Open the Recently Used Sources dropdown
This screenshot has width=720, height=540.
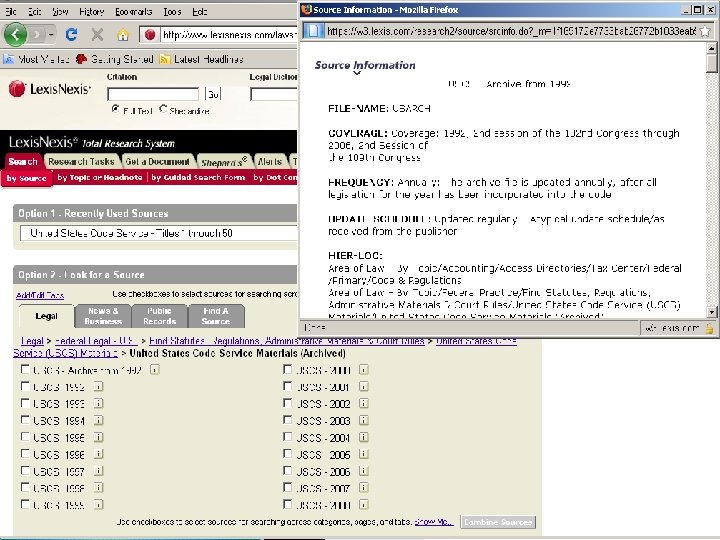coord(159,233)
